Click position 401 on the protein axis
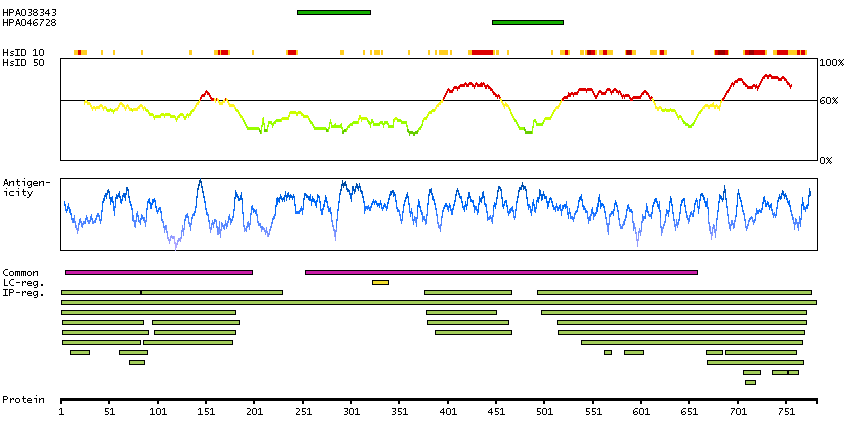Viewport: 850px width, 440px height. 448,410
